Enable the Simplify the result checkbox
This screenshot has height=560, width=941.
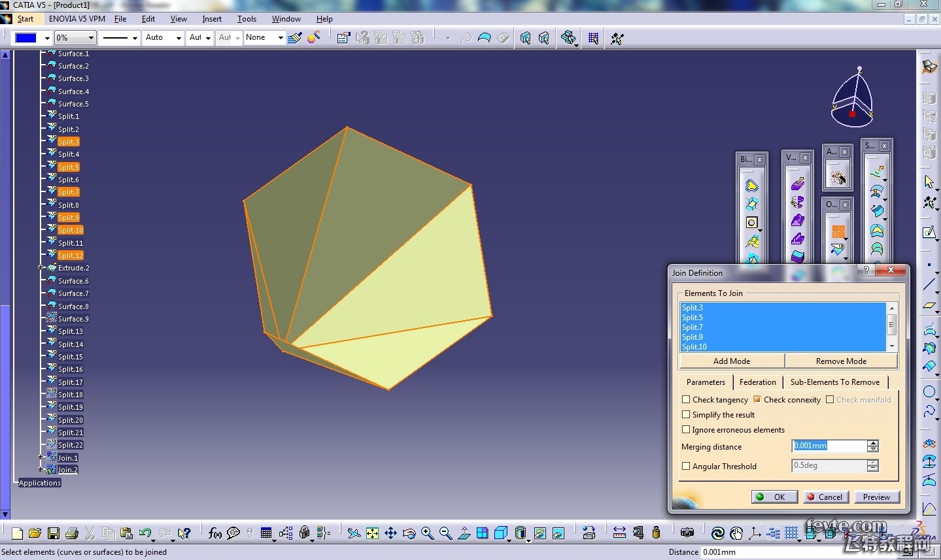[686, 414]
